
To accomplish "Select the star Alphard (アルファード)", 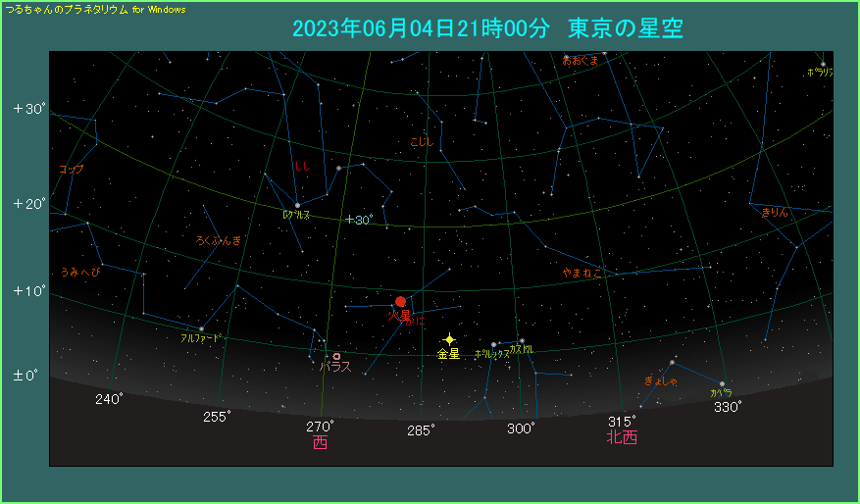I will (x=202, y=328).
